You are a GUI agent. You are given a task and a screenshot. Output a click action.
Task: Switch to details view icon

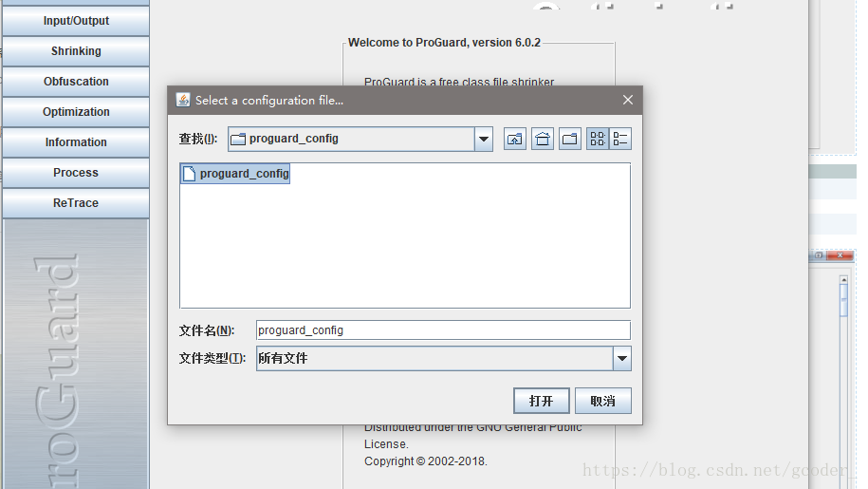coord(620,139)
